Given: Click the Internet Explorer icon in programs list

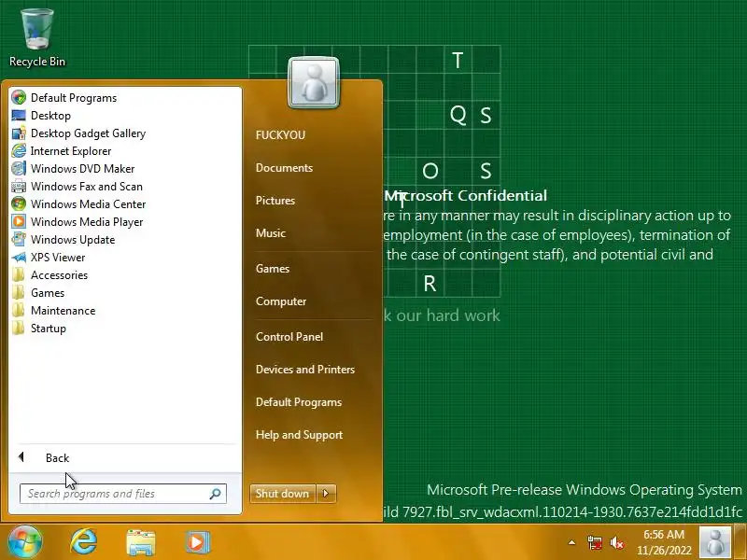Looking at the screenshot, I should point(19,151).
